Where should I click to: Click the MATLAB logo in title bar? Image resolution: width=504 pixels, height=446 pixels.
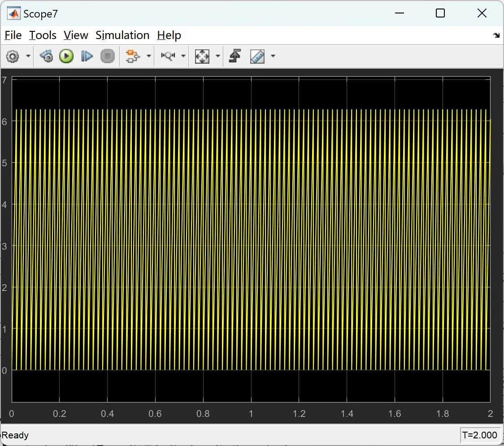coord(13,13)
